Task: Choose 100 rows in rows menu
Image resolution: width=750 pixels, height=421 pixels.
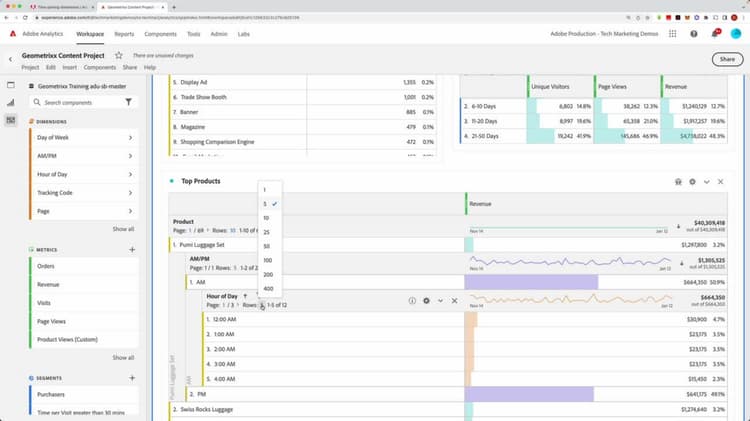Action: pos(270,260)
